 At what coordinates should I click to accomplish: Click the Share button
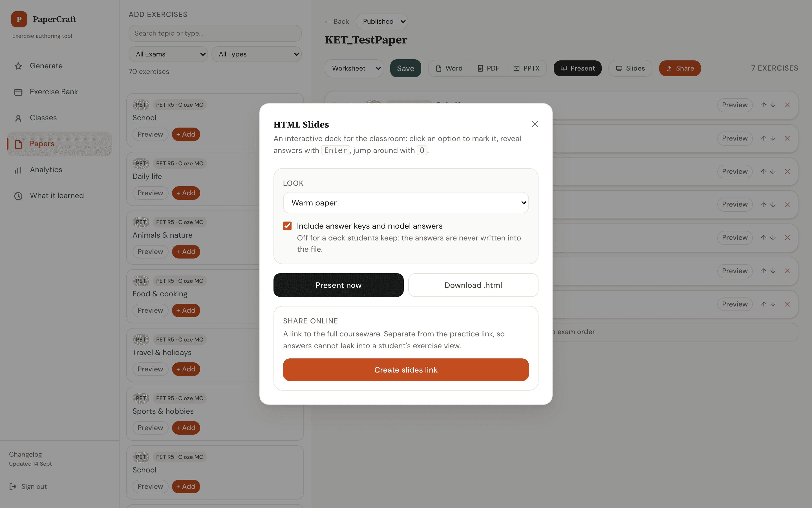[x=680, y=68]
